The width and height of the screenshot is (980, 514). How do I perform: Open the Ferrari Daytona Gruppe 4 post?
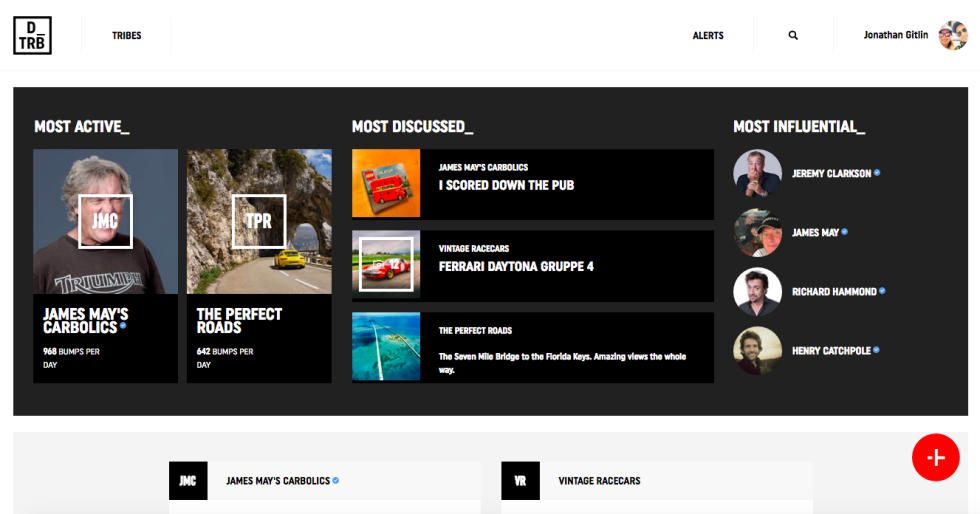516,267
